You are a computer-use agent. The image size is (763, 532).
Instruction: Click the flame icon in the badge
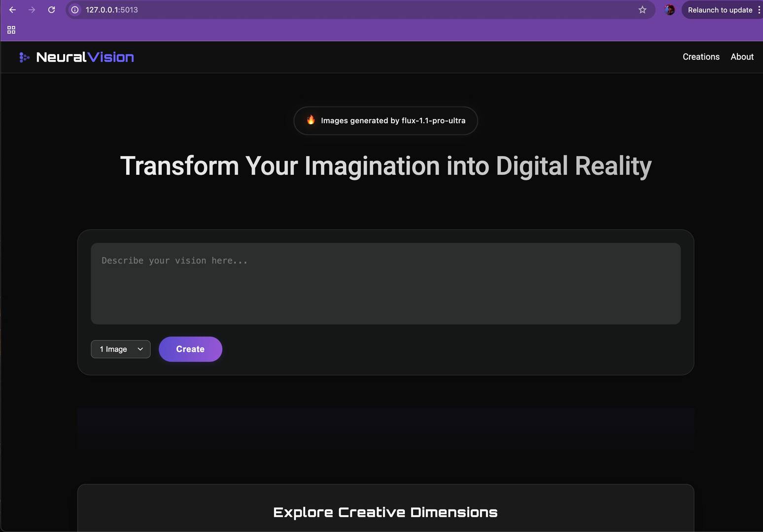311,120
